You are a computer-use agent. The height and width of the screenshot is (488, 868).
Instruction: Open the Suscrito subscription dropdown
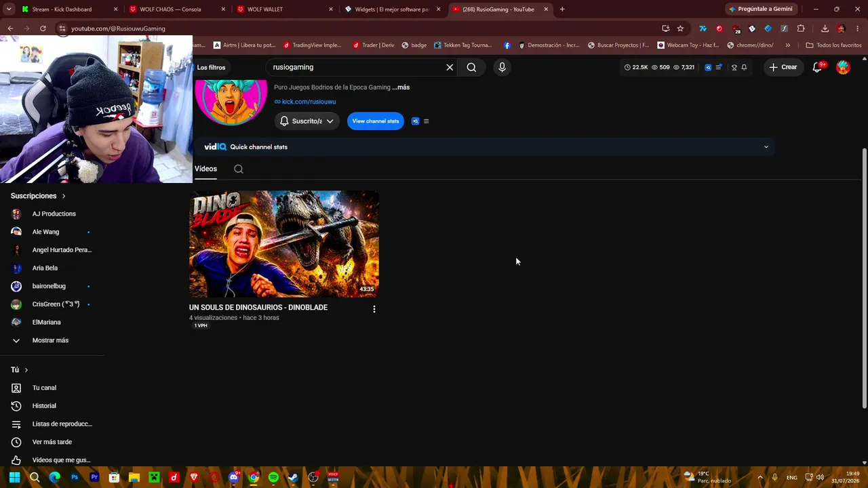[307, 121]
